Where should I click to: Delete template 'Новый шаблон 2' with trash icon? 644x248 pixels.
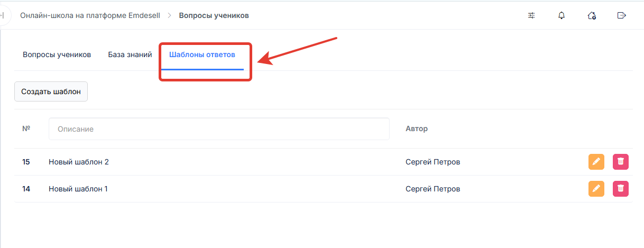pyautogui.click(x=621, y=162)
